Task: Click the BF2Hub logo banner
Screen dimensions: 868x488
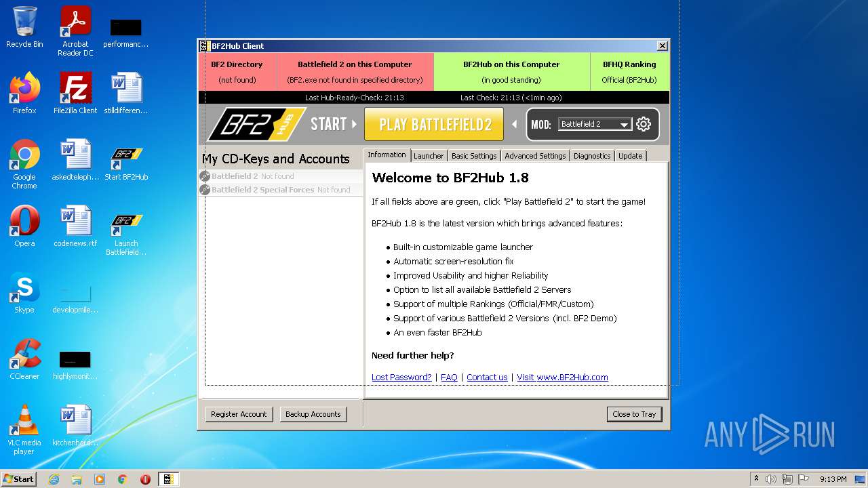Action: [x=256, y=124]
